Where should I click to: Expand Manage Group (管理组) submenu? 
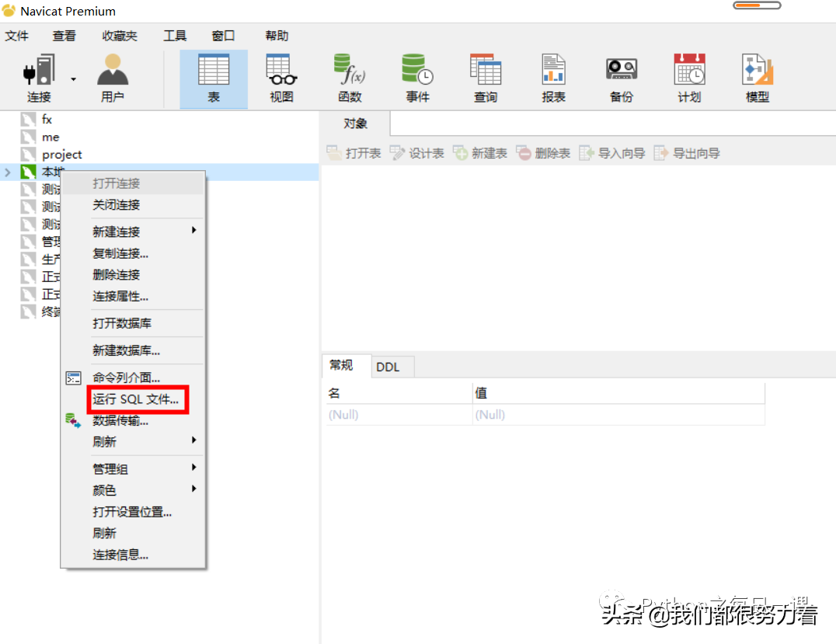click(133, 468)
